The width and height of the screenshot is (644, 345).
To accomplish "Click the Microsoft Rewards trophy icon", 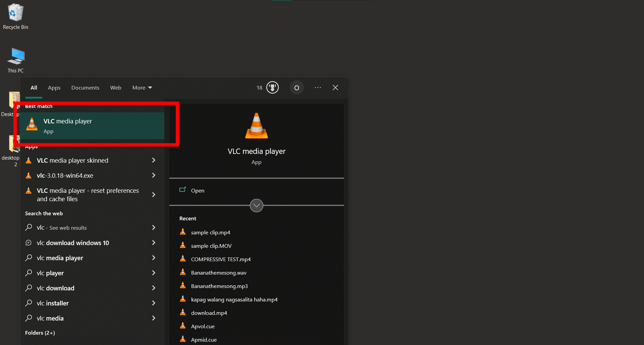I will pyautogui.click(x=272, y=88).
